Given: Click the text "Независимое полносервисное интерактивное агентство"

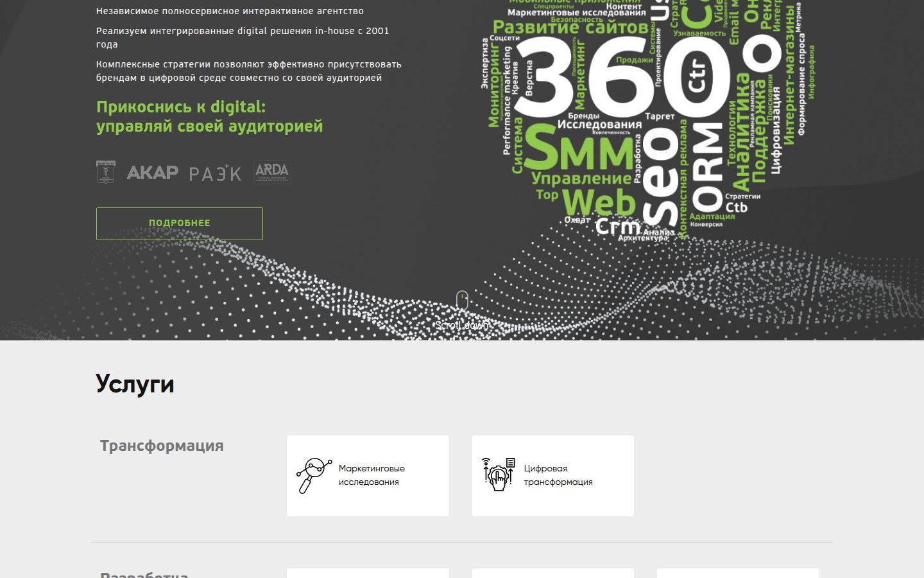Looking at the screenshot, I should point(230,11).
